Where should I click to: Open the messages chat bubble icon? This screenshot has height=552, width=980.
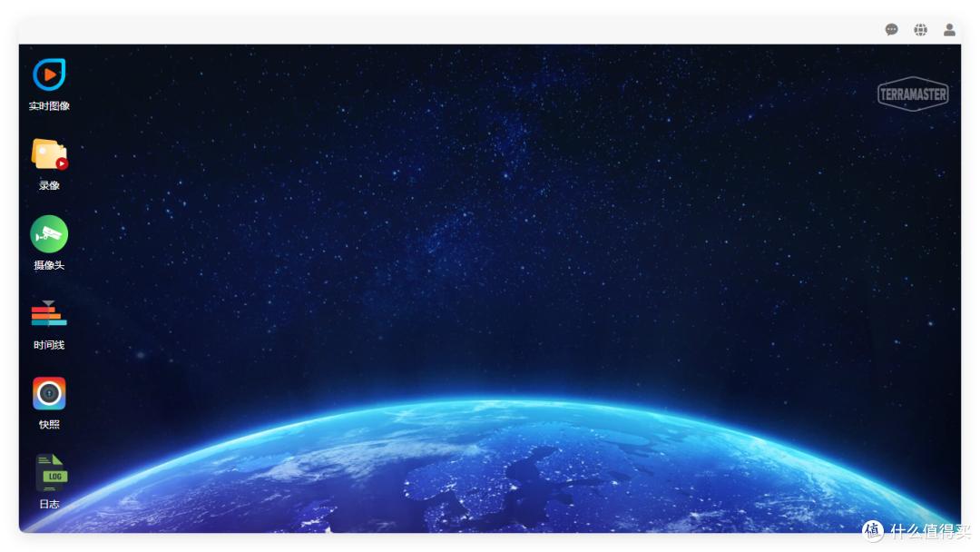(x=891, y=29)
